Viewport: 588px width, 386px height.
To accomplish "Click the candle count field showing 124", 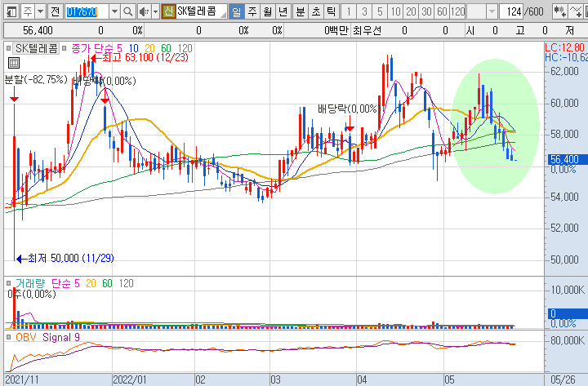I will coord(511,12).
